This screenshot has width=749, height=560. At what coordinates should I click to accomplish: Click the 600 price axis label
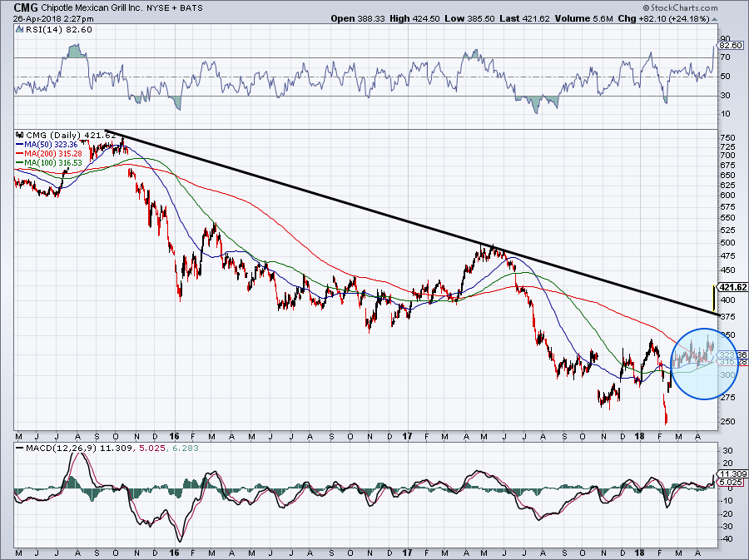[727, 196]
